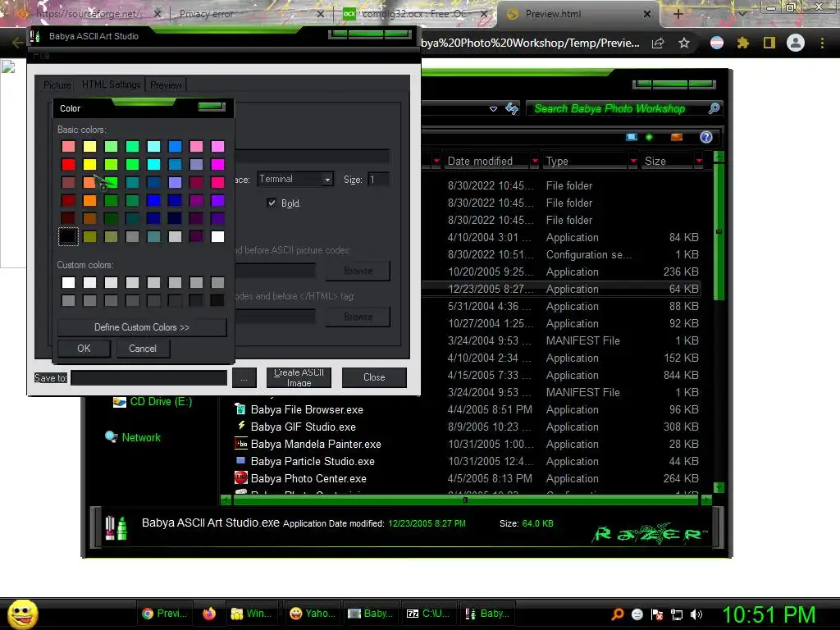Switch to the sourceforge.net browser tab
Screen dimensions: 840x630
[x=89, y=14]
